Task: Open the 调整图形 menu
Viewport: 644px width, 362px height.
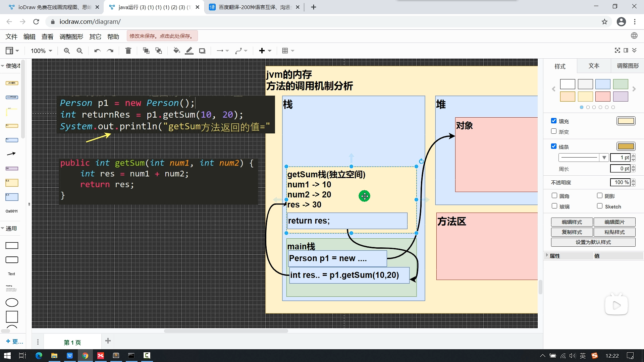Action: (x=71, y=37)
